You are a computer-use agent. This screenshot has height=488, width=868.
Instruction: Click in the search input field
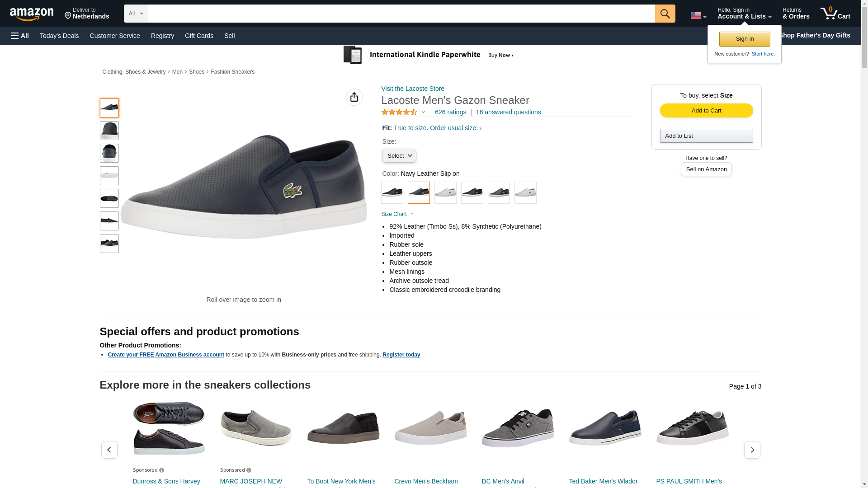401,14
